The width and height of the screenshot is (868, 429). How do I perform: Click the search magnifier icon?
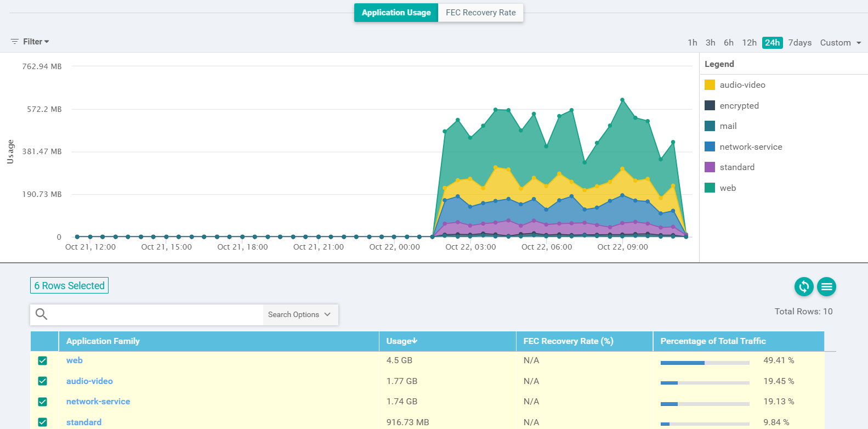(x=41, y=314)
